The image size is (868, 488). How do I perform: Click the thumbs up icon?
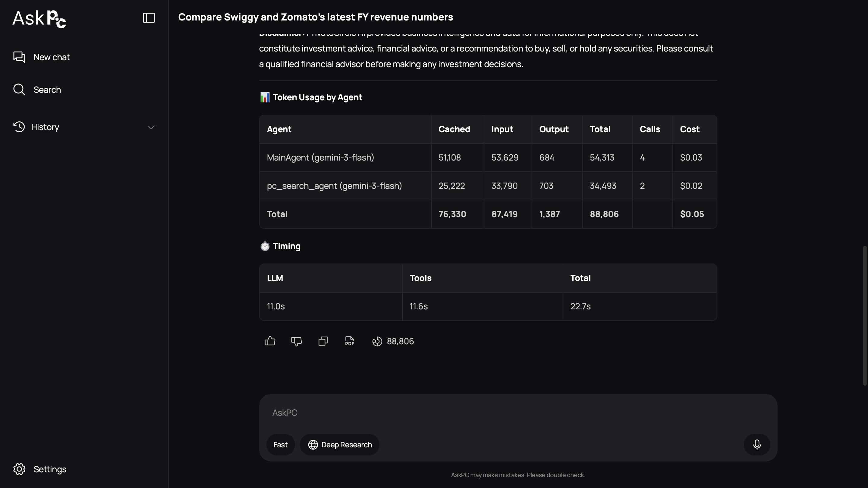point(270,341)
